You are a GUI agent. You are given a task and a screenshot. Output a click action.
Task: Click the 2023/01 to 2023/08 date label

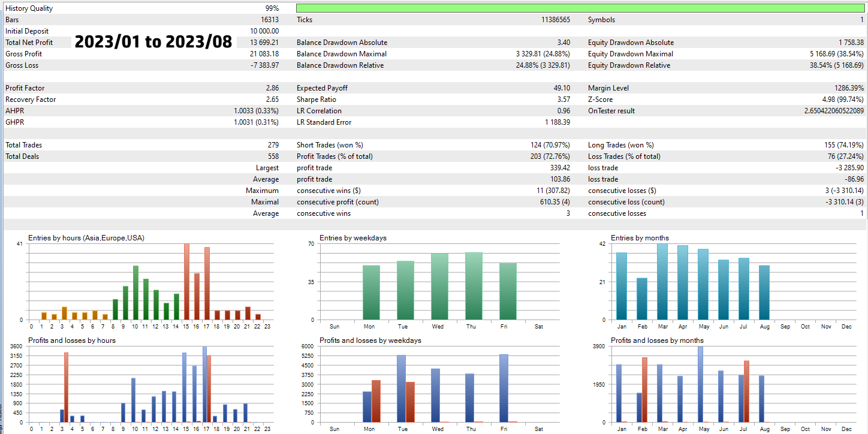(153, 43)
